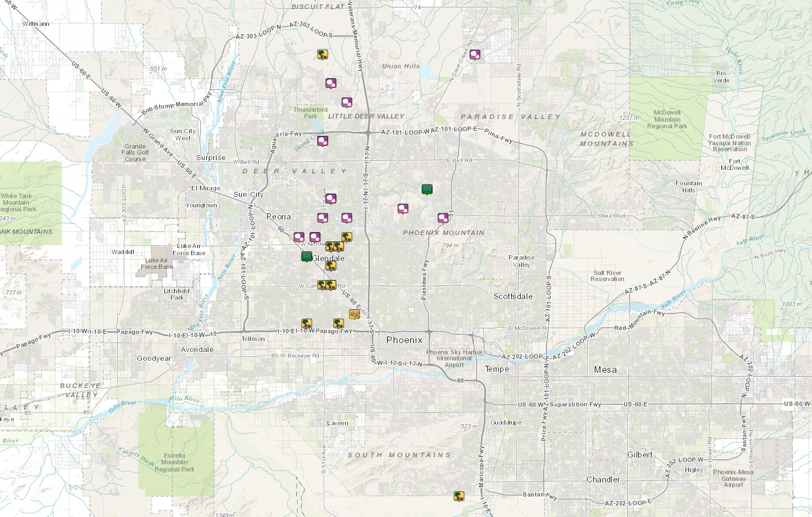The width and height of the screenshot is (812, 517).
Task: Click the leftmost hail marker below Peoria
Action: (x=299, y=237)
